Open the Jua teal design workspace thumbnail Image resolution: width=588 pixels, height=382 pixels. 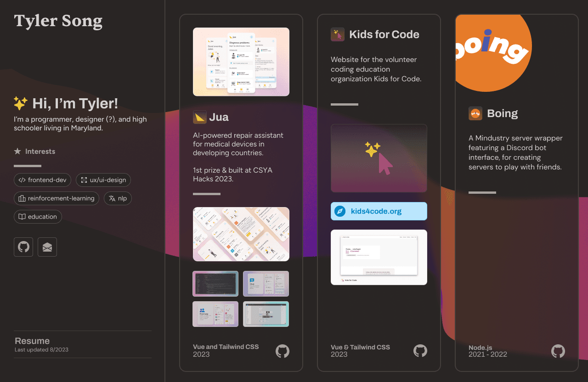[x=266, y=314]
